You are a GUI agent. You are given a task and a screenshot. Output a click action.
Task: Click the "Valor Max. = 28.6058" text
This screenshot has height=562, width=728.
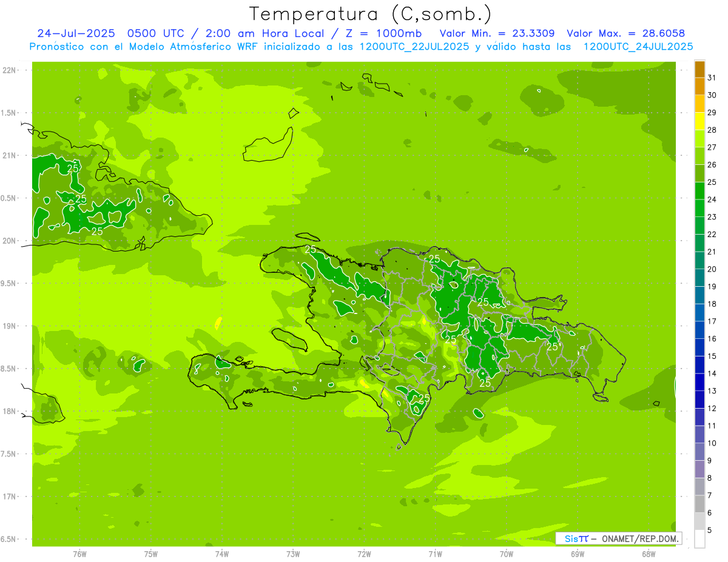coord(625,34)
